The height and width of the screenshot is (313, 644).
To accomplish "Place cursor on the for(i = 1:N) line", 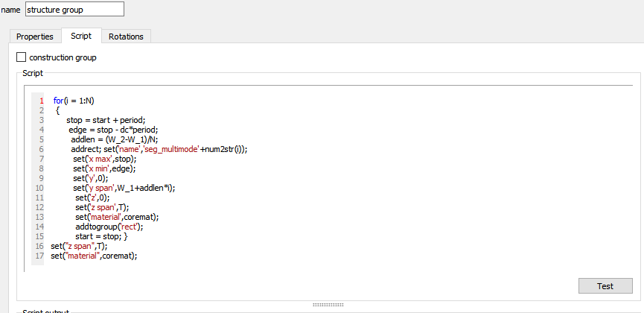I will tap(74, 101).
